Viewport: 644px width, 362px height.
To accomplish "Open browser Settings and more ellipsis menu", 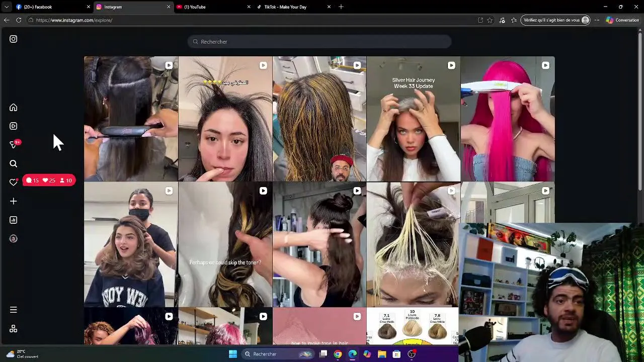I will [x=597, y=20].
